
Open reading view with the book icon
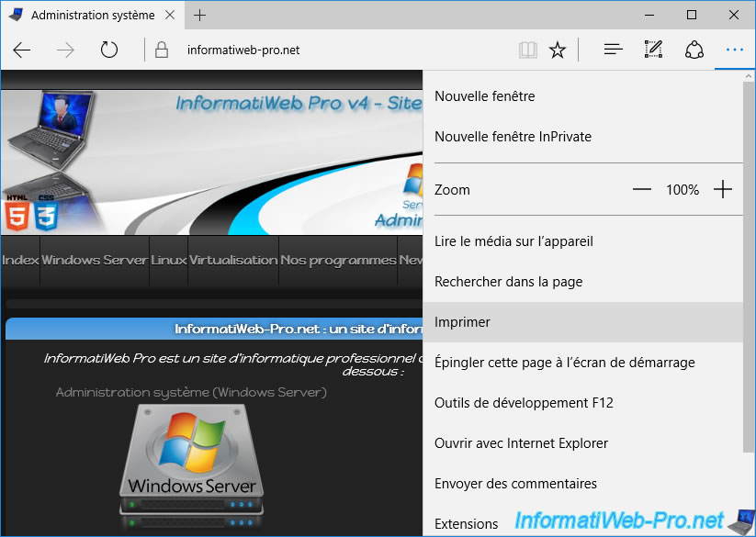click(528, 50)
